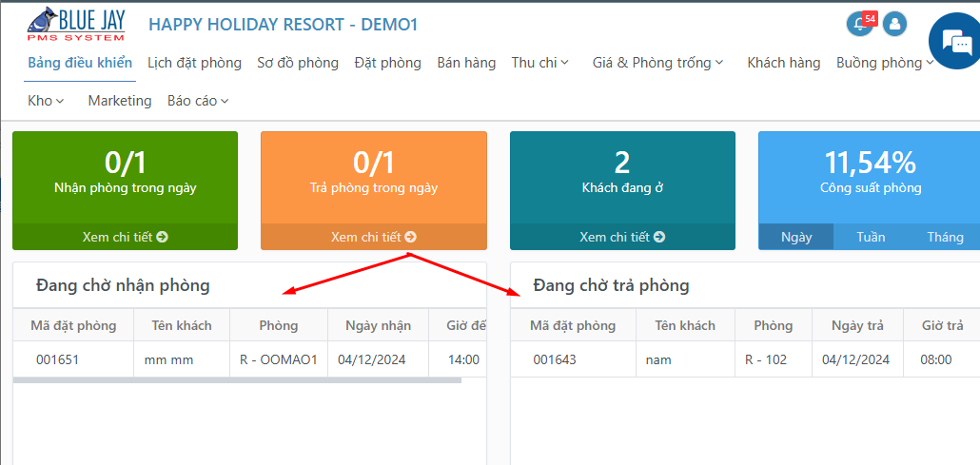Screen dimensions: 980x465
Task: Expand the Báo cáo dropdown
Action: tap(198, 101)
